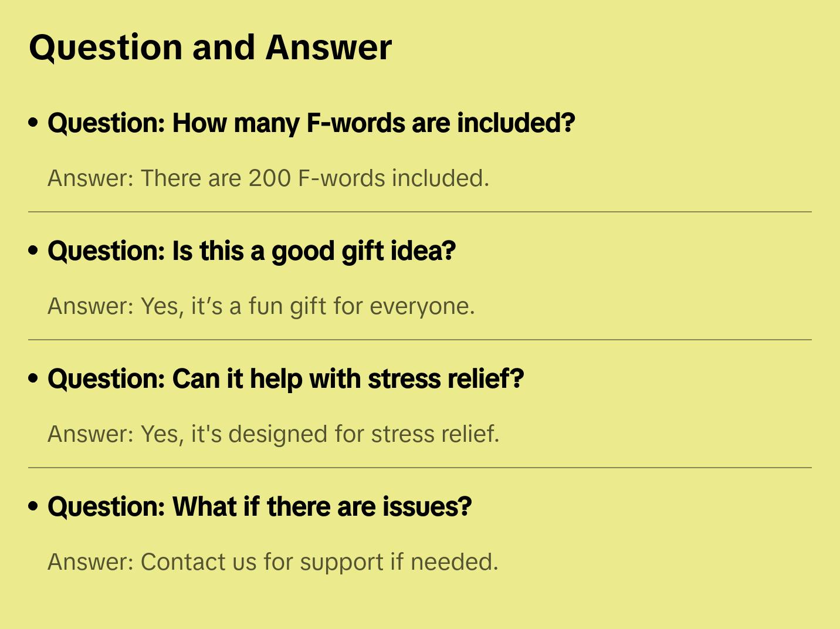This screenshot has width=840, height=629.
Task: Click the bullet beside the F-words question
Action: coord(33,123)
